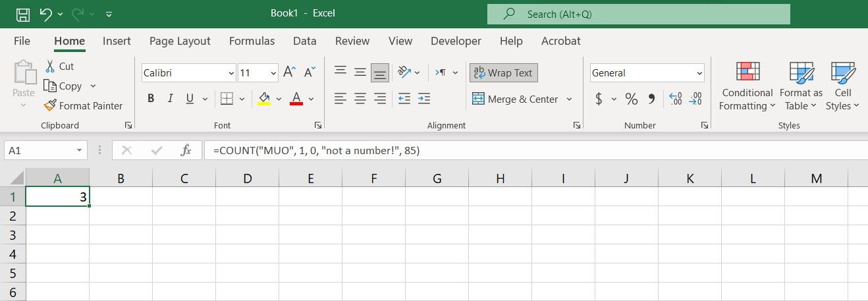Activate the Format Painter brush
The image size is (868, 301).
pos(83,105)
